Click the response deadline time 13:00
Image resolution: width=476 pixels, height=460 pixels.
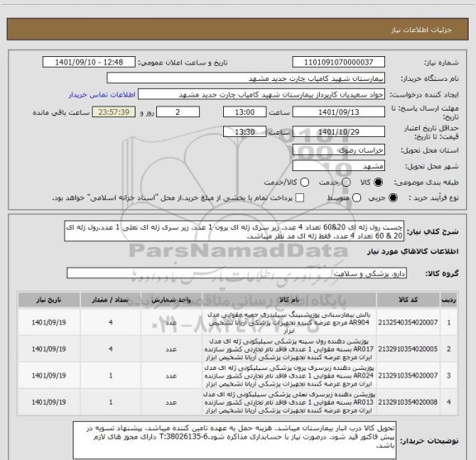(245, 112)
